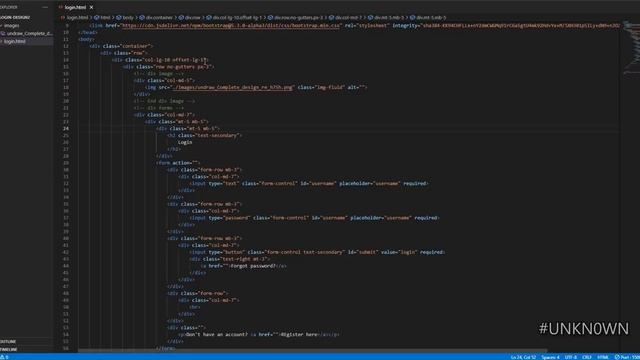Click the code minimap overview

coord(631,47)
